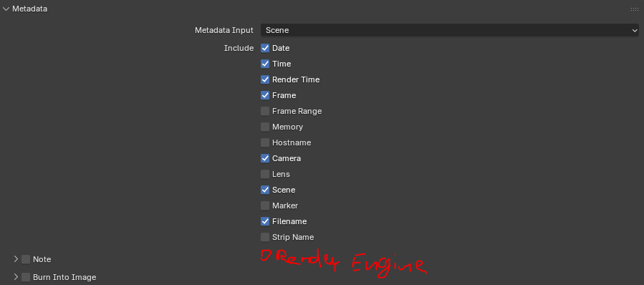Enable Frame Range metadata
The height and width of the screenshot is (285, 644).
coord(265,111)
